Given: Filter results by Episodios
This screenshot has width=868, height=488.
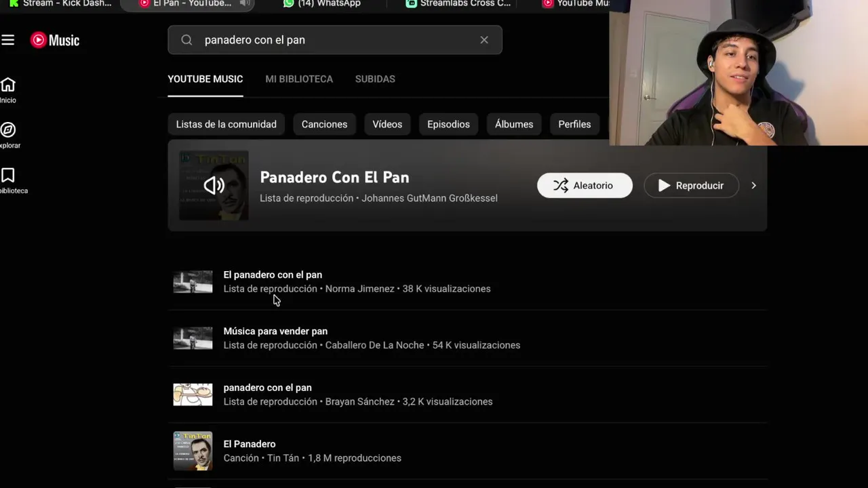Looking at the screenshot, I should [448, 124].
